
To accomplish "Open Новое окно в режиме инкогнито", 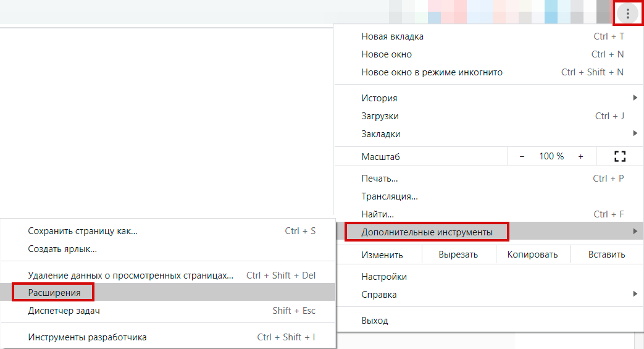I will [489, 72].
